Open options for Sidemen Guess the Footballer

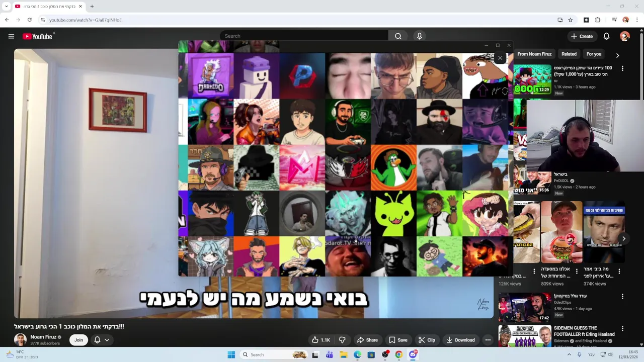pyautogui.click(x=622, y=328)
